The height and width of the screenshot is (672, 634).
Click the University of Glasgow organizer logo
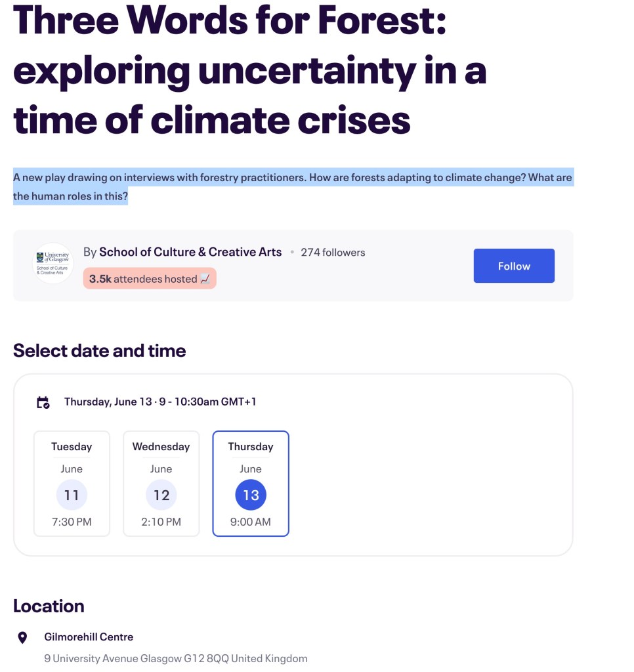53,264
